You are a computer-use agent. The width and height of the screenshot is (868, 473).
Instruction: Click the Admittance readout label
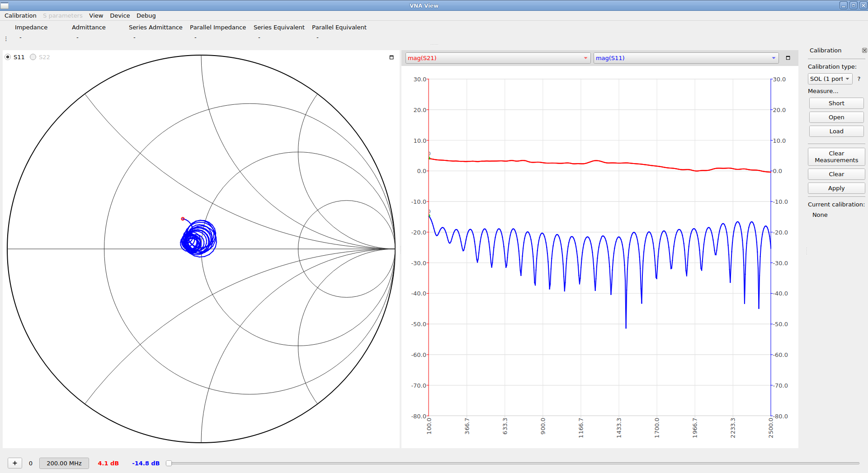pyautogui.click(x=89, y=27)
